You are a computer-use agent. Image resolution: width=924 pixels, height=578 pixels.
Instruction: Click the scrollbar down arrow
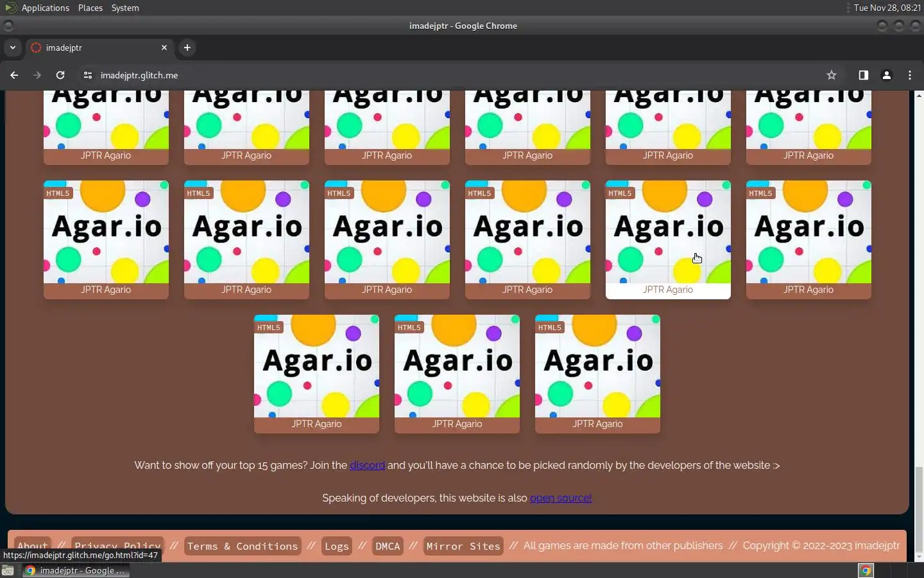(x=919, y=557)
